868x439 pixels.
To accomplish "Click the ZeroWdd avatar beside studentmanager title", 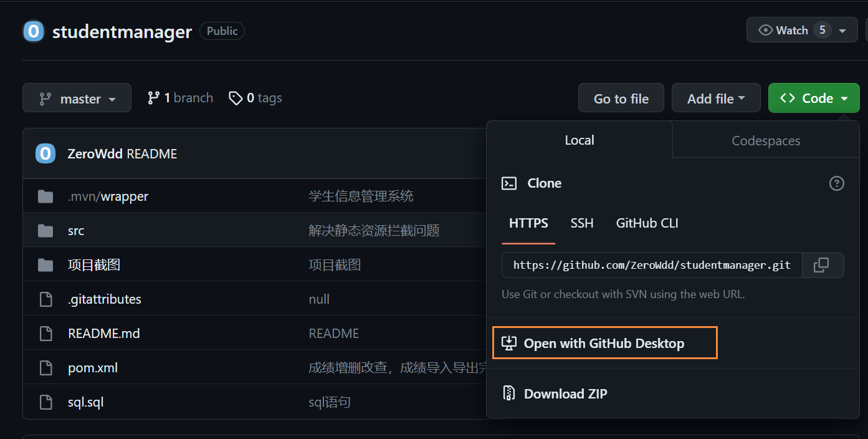I will (34, 31).
